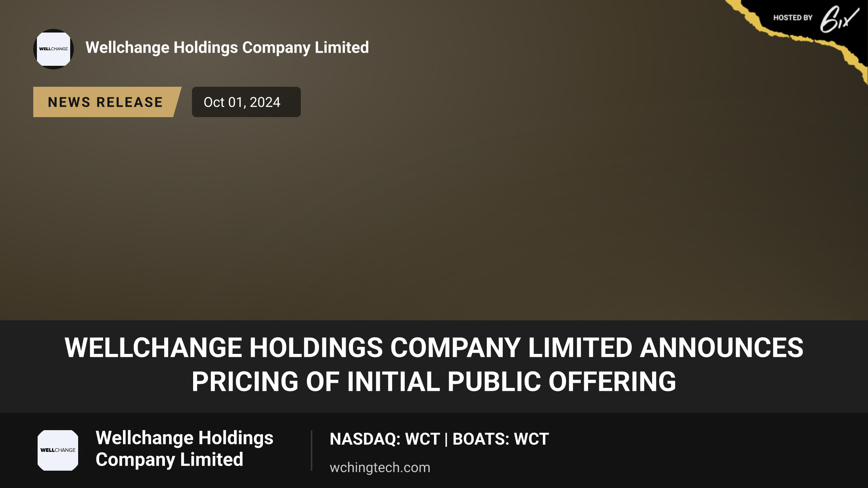This screenshot has width=868, height=488.
Task: Click the round Wellchange logo at top
Action: (x=54, y=49)
